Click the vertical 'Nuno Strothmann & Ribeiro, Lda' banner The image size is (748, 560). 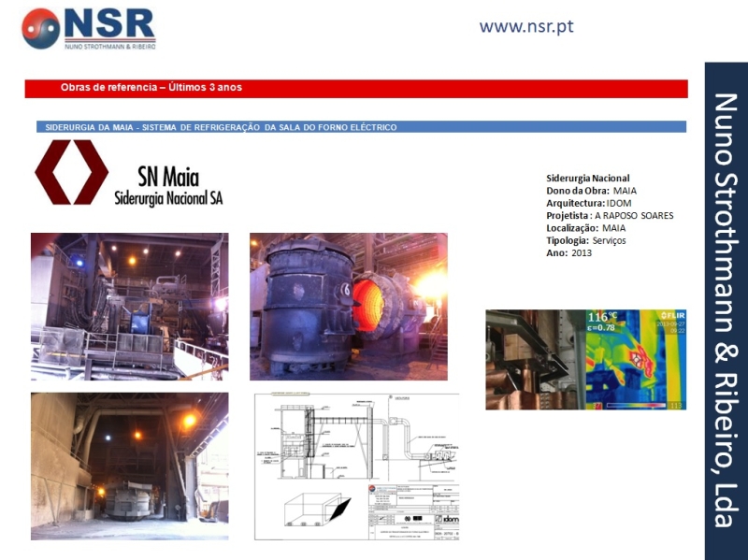pyautogui.click(x=726, y=310)
